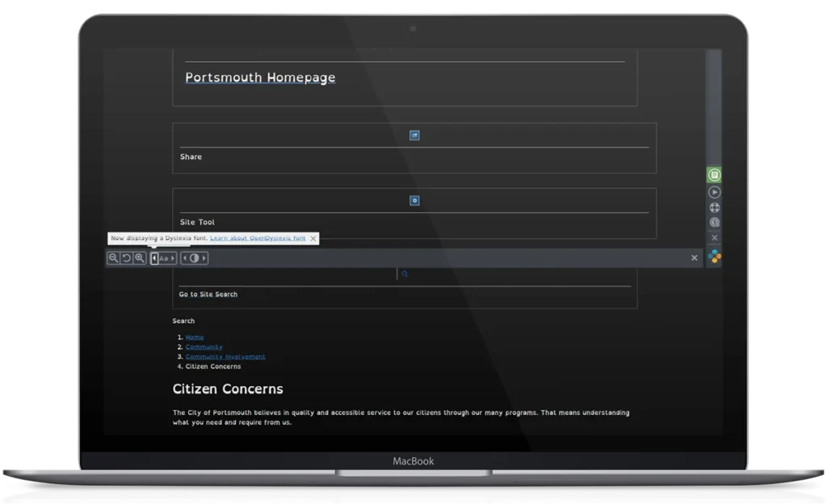Viewport: 827px width, 504px height.
Task: Open the Share panel icon
Action: coord(413,135)
